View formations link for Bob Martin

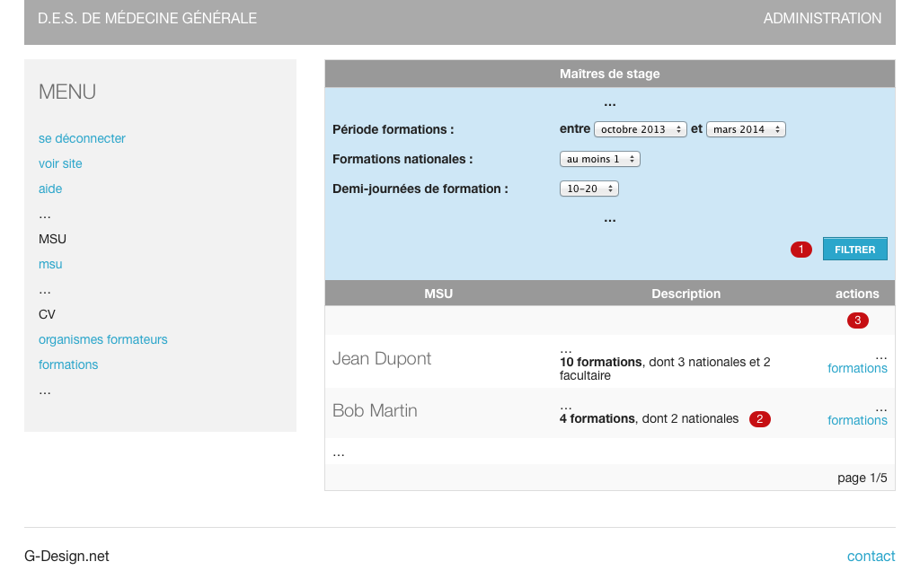click(856, 420)
